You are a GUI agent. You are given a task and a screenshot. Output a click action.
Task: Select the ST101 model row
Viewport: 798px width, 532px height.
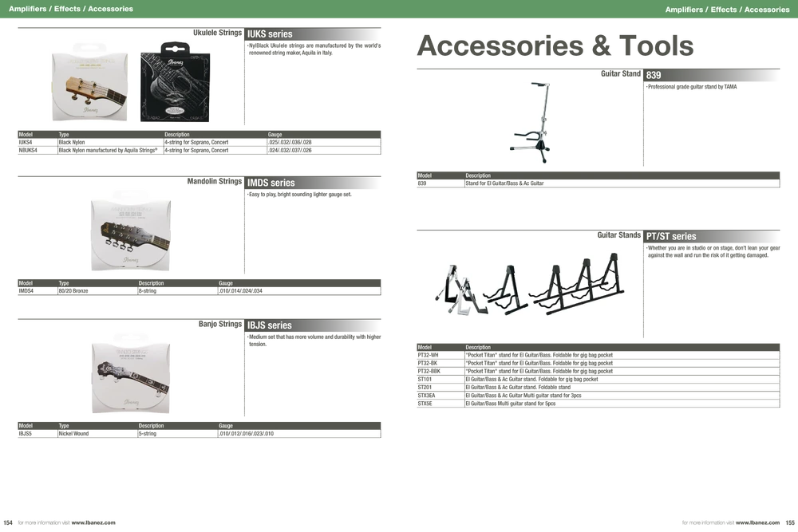point(598,380)
